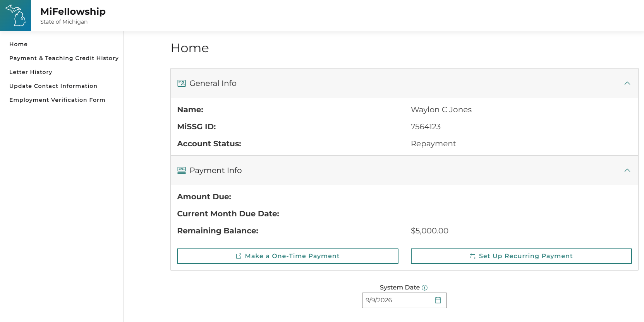Focus the System Date input field
Image resolution: width=644 pixels, height=322 pixels.
coord(404,300)
